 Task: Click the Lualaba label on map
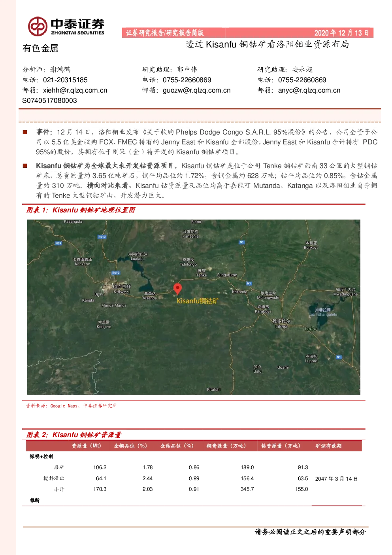point(138,256)
